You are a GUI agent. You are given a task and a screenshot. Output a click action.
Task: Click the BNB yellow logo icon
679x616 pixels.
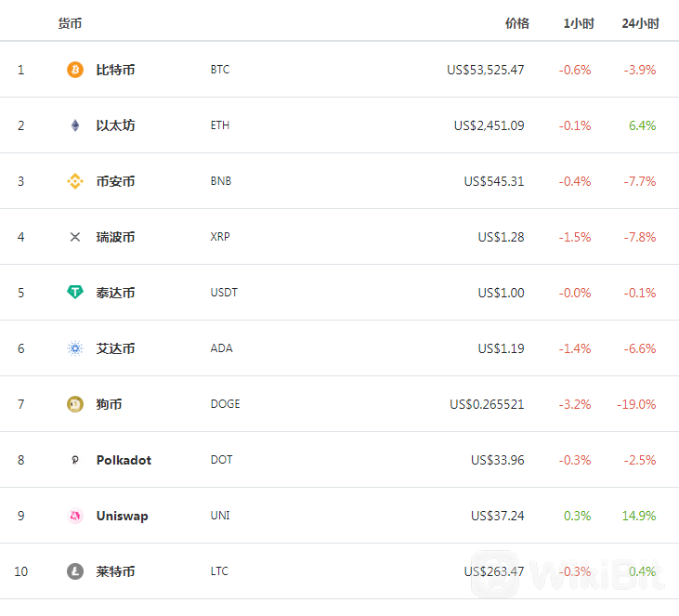coord(75,181)
